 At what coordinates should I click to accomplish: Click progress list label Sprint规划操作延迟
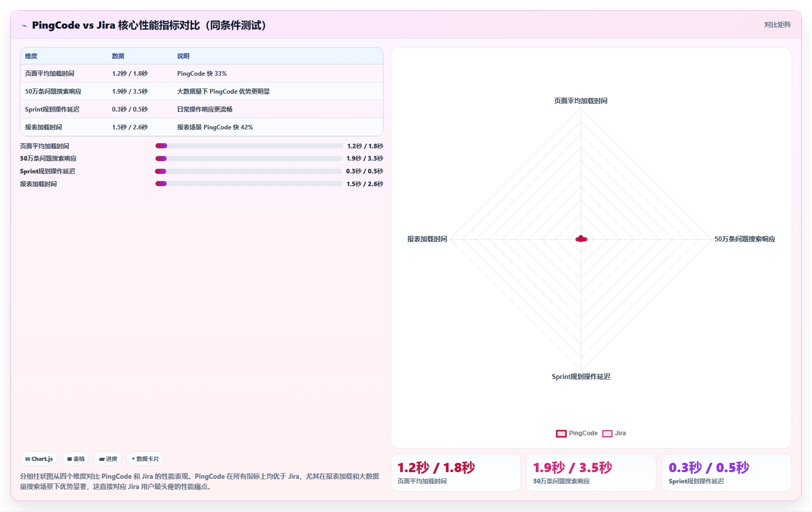(48, 171)
